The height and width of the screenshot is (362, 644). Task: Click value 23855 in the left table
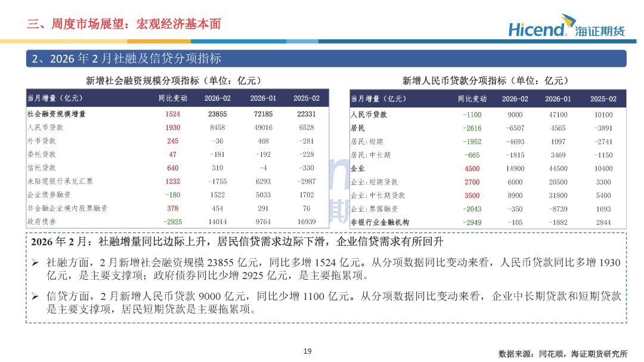point(218,114)
